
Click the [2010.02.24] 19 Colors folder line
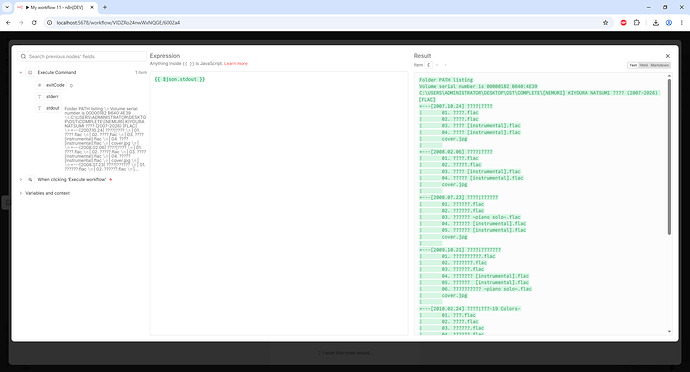click(x=470, y=309)
